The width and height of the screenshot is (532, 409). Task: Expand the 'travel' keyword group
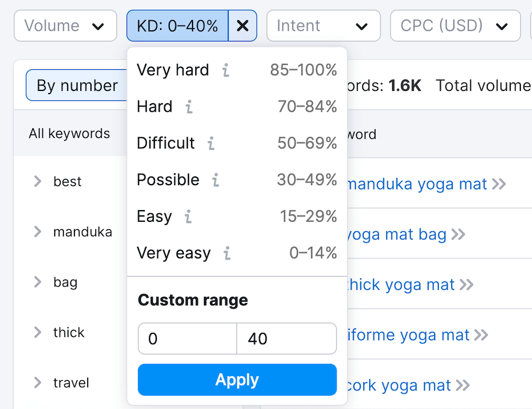pyautogui.click(x=38, y=383)
